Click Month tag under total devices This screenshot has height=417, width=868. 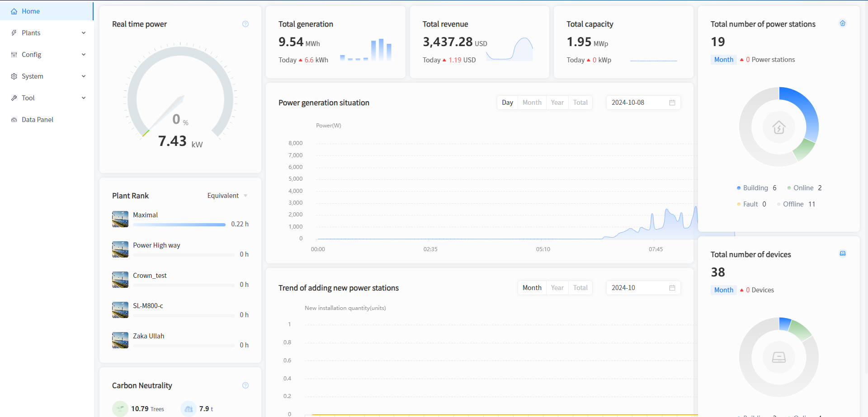[x=723, y=290]
